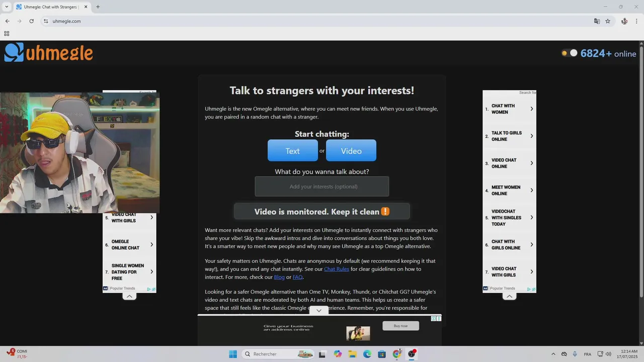
Task: Click the orange warning exclamation icon
Action: pos(385,212)
